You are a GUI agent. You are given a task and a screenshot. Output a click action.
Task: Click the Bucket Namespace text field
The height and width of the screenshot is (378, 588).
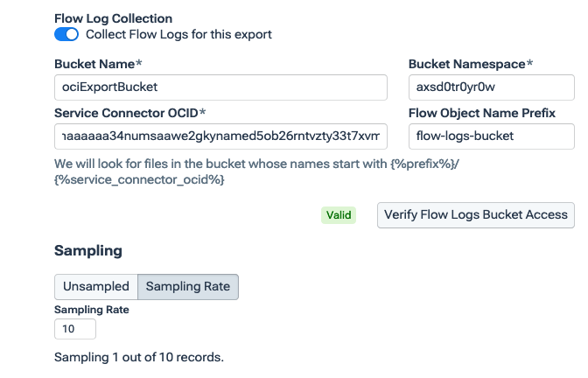pyautogui.click(x=491, y=87)
